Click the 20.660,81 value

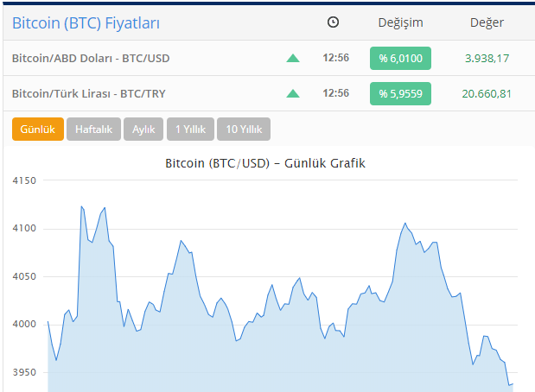(x=487, y=94)
